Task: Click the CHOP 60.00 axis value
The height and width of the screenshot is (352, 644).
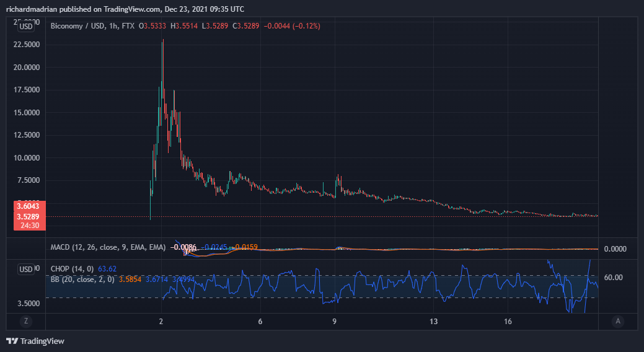Action: [x=613, y=277]
